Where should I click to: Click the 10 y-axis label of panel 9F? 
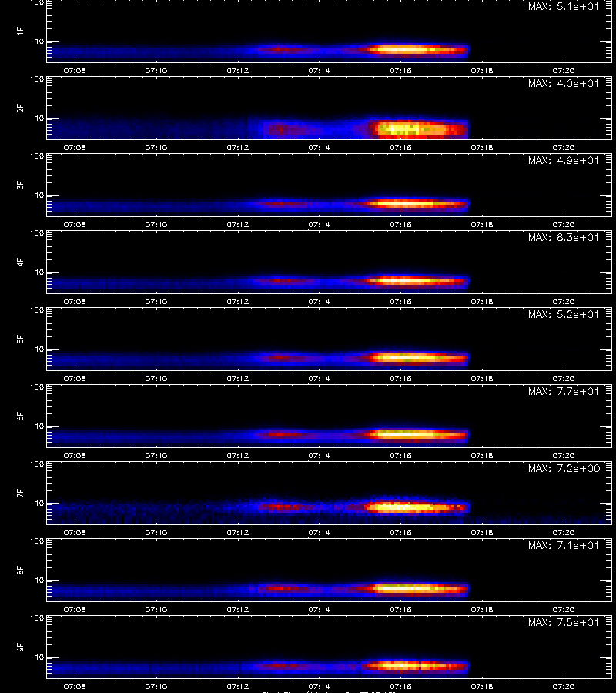pyautogui.click(x=39, y=658)
